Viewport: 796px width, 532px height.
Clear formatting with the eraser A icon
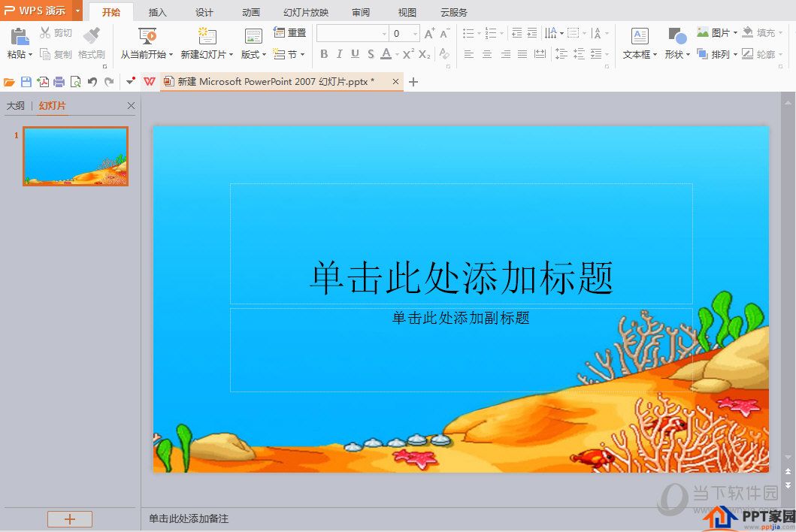pos(444,54)
